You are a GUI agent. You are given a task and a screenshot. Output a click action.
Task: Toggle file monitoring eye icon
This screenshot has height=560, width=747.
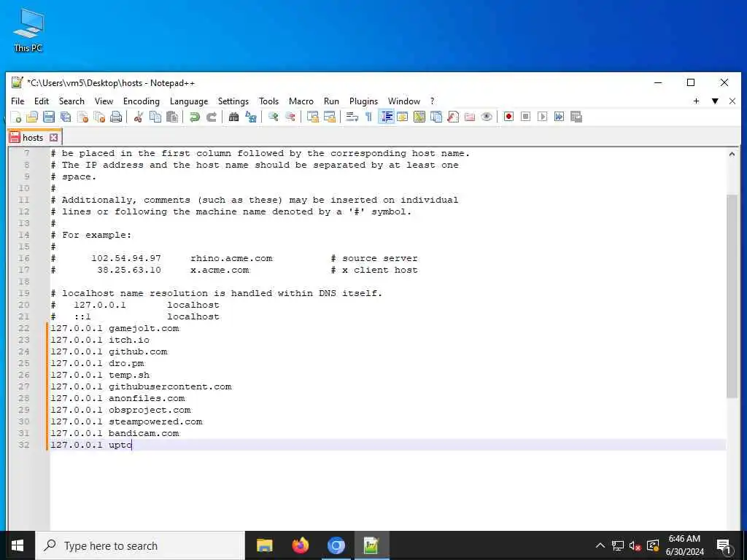[487, 117]
